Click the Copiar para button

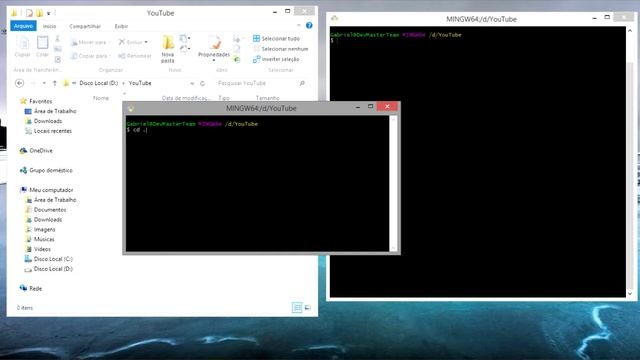tap(90, 56)
